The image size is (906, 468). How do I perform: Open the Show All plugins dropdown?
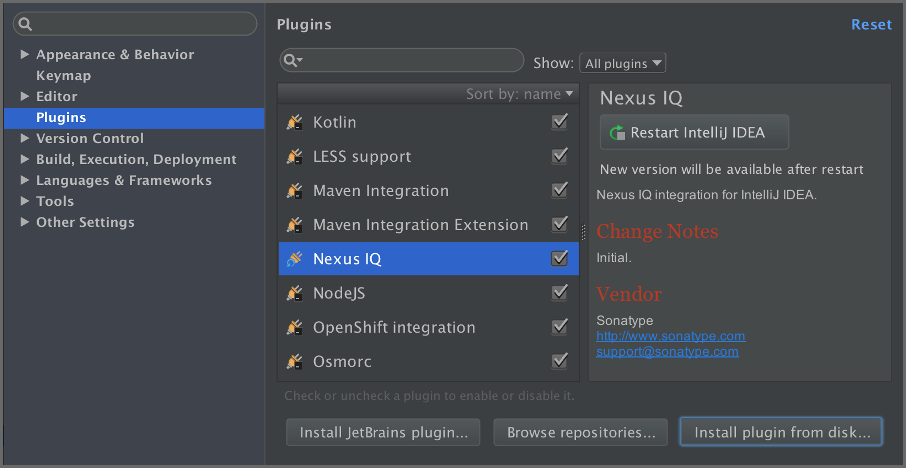[622, 63]
